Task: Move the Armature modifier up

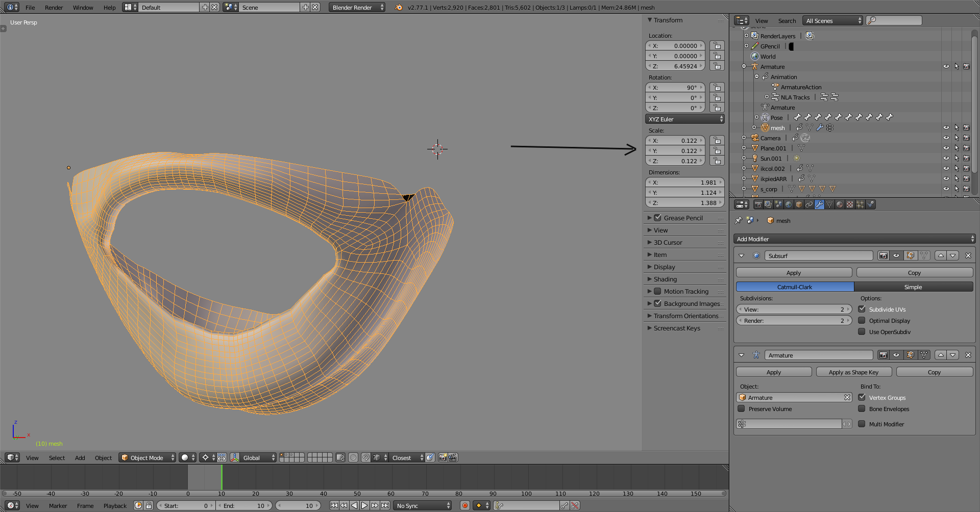Action: (x=941, y=355)
